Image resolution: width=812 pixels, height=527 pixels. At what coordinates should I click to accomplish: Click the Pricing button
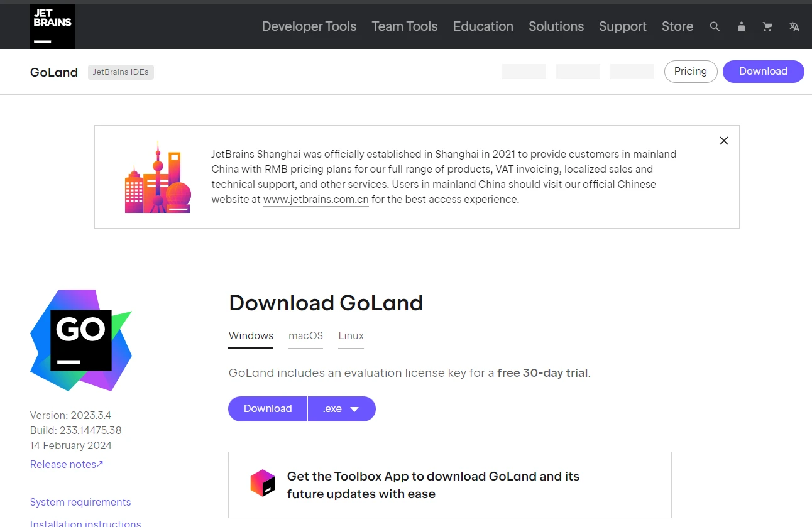691,72
